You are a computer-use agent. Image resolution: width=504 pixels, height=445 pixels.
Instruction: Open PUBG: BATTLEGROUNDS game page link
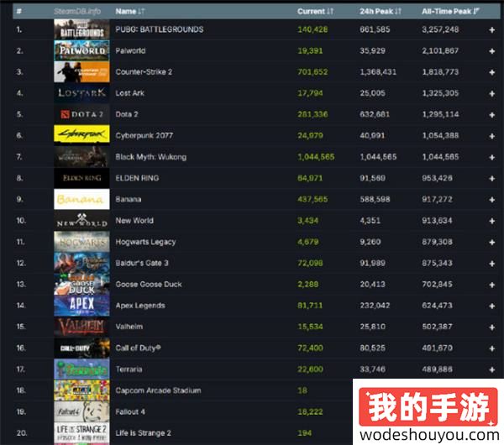(x=160, y=29)
